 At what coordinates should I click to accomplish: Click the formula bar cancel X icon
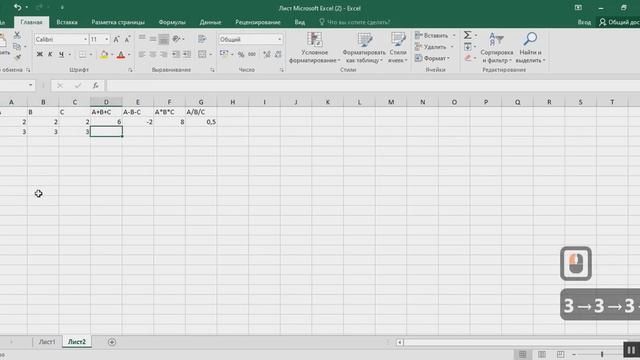coord(60,85)
